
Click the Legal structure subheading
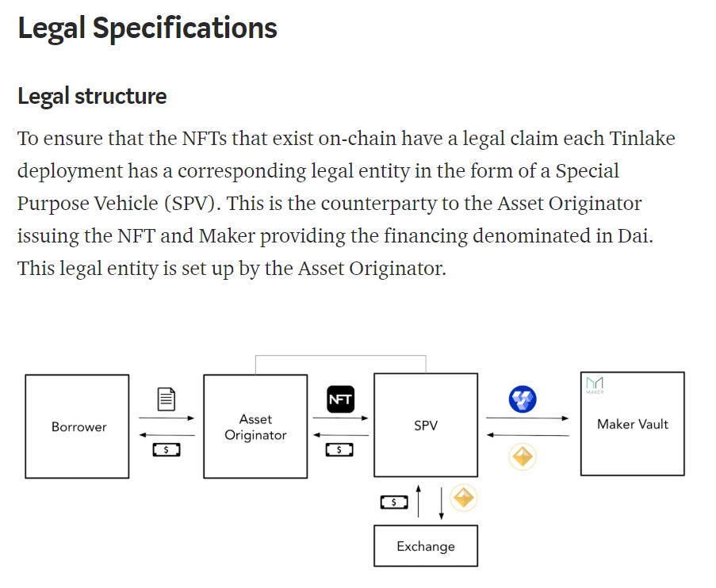[x=92, y=97]
